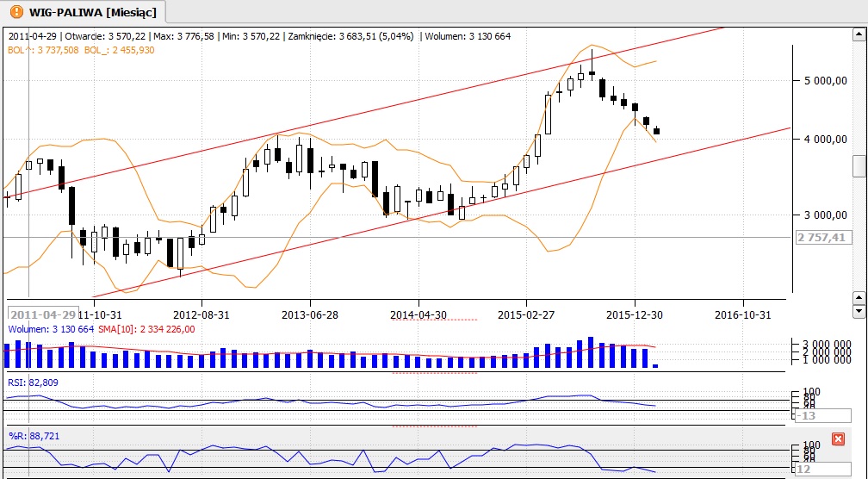
Task: Close the %R indicator panel
Action: (838, 439)
